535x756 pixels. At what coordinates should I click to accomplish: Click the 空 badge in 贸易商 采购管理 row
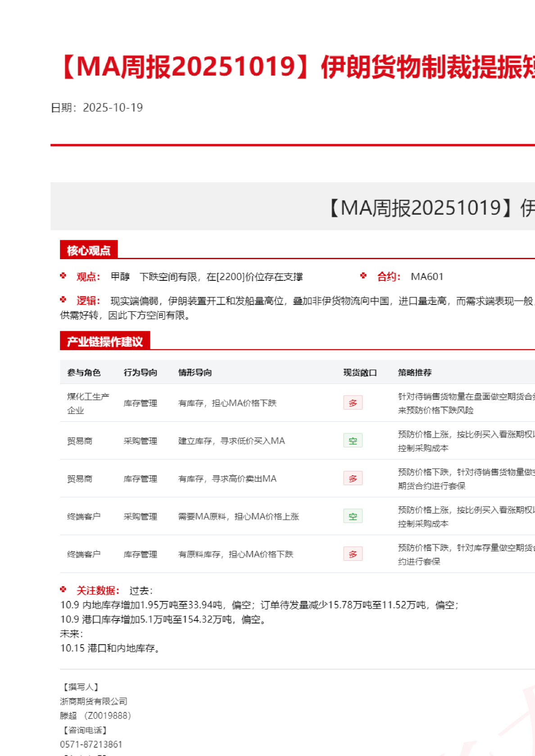[x=353, y=441]
